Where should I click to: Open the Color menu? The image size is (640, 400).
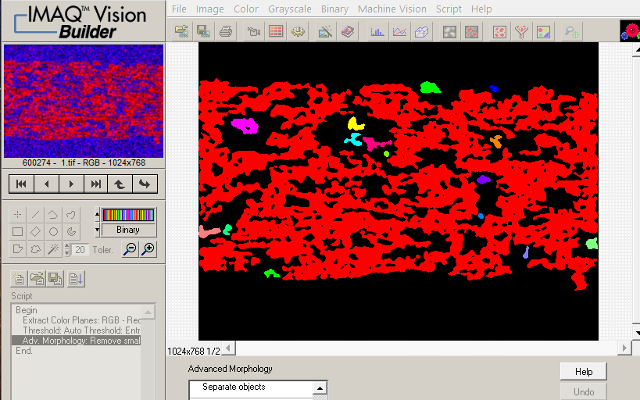pyautogui.click(x=246, y=9)
